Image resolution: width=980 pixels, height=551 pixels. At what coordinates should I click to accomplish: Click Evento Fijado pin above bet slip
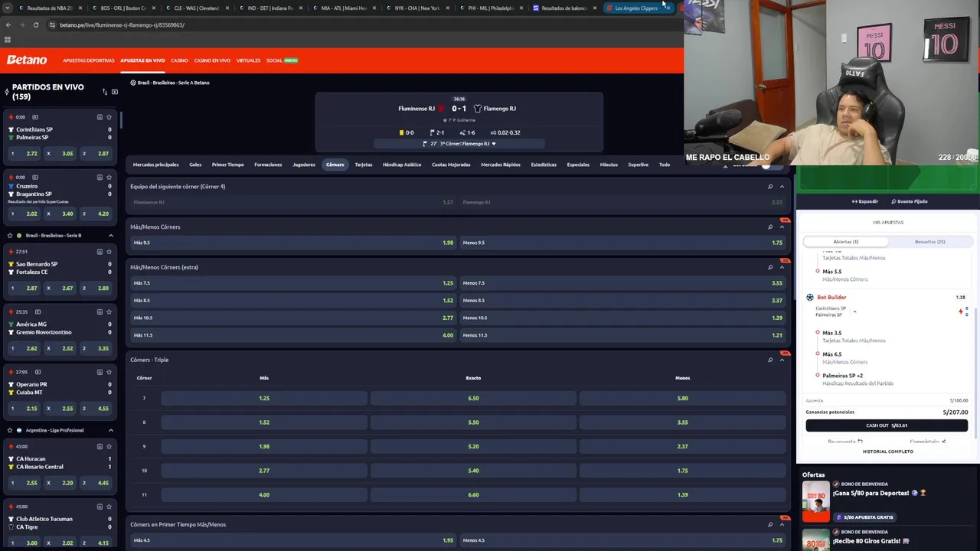point(910,201)
